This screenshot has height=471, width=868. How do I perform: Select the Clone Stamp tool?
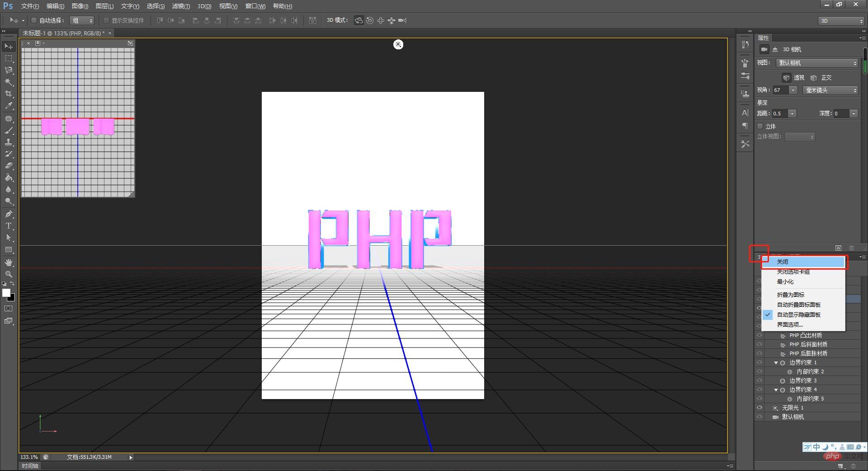[9, 142]
